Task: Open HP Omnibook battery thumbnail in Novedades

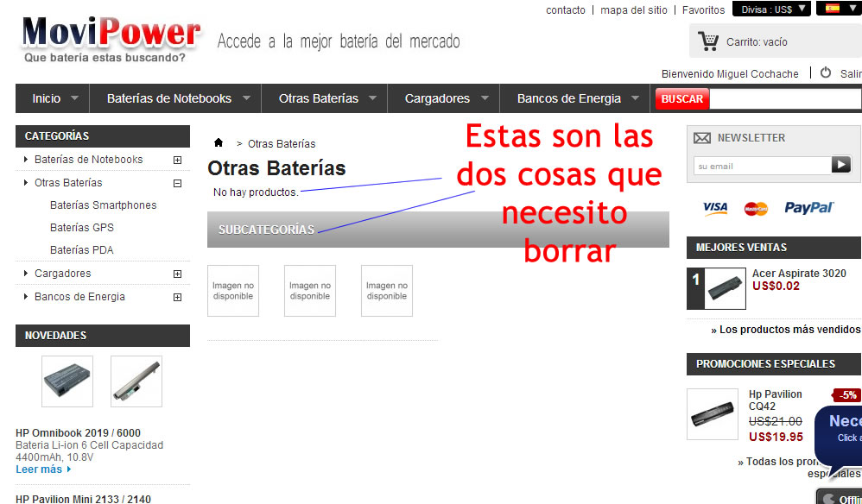Action: [67, 381]
